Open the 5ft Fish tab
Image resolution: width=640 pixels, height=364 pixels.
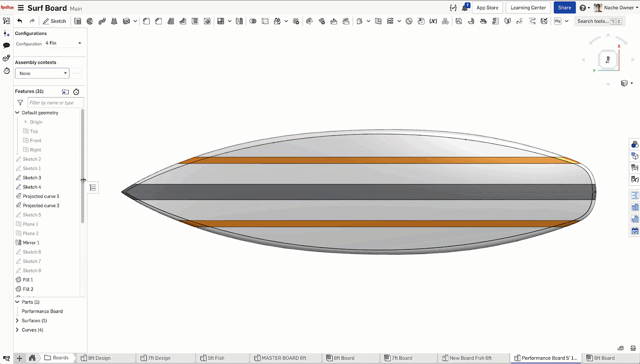tap(216, 358)
